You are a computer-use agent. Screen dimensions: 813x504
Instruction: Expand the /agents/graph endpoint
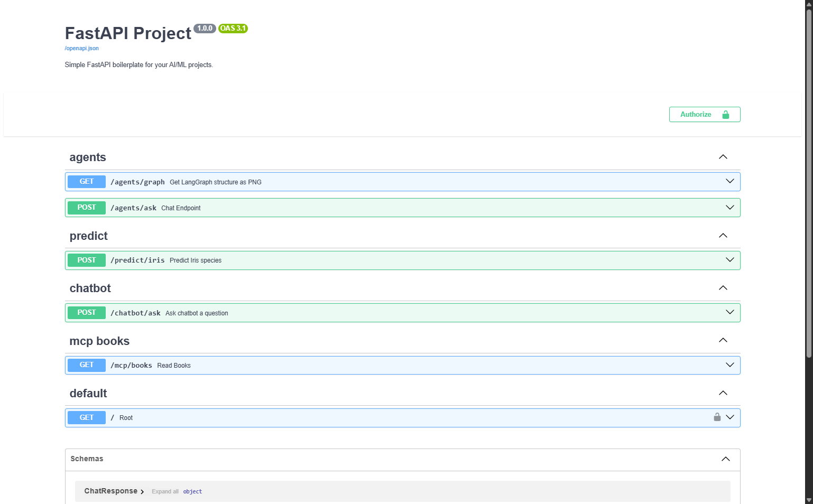[730, 181]
